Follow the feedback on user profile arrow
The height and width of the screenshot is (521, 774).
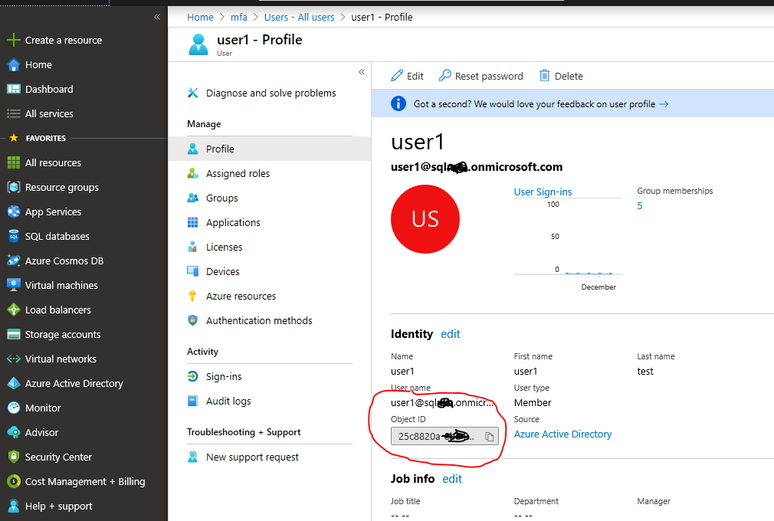pos(664,104)
